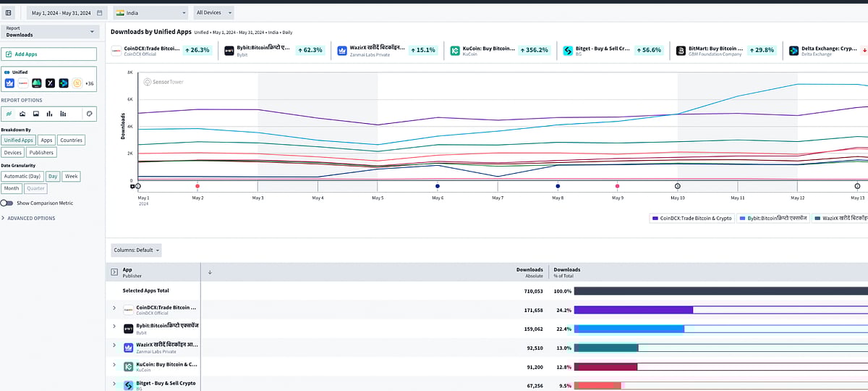This screenshot has height=391, width=868.
Task: Set date granularity to Week
Action: point(72,177)
